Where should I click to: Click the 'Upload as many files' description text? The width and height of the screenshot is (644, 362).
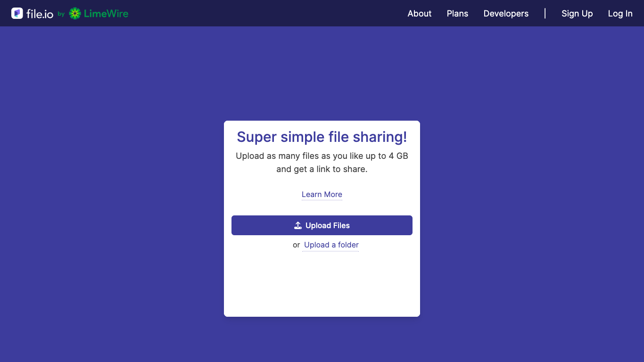pos(322,163)
